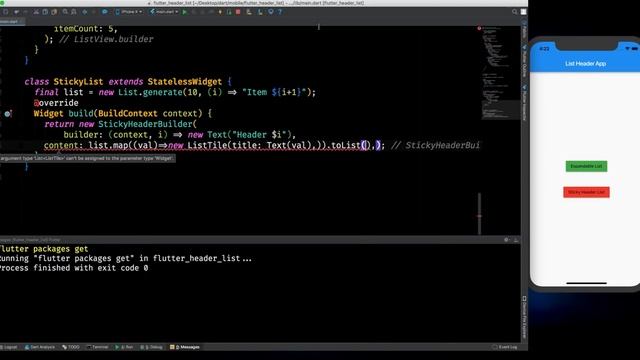Viewport: 640px width, 360px height.
Task: Click the override gutter icon beside Widget build
Action: tap(7, 114)
